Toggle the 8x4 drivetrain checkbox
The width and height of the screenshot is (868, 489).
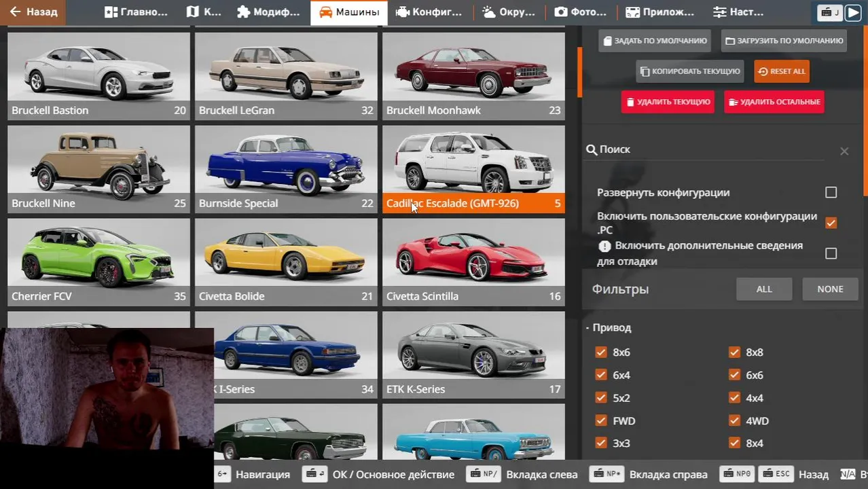(x=734, y=443)
